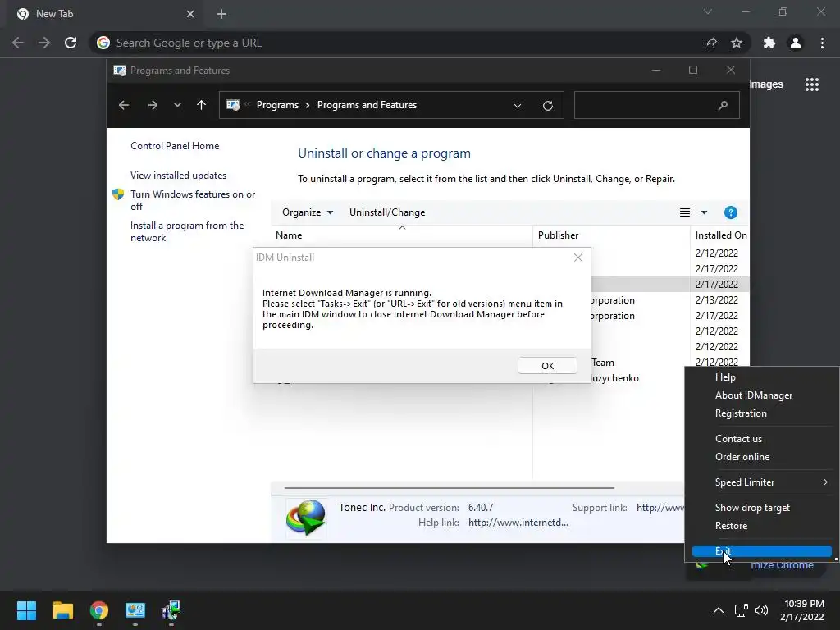Open Order online from tray menu

pyautogui.click(x=742, y=457)
